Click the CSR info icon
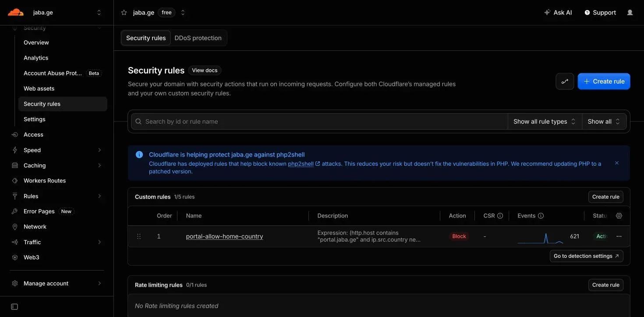Viewport: 644px width, 317px height. (500, 216)
